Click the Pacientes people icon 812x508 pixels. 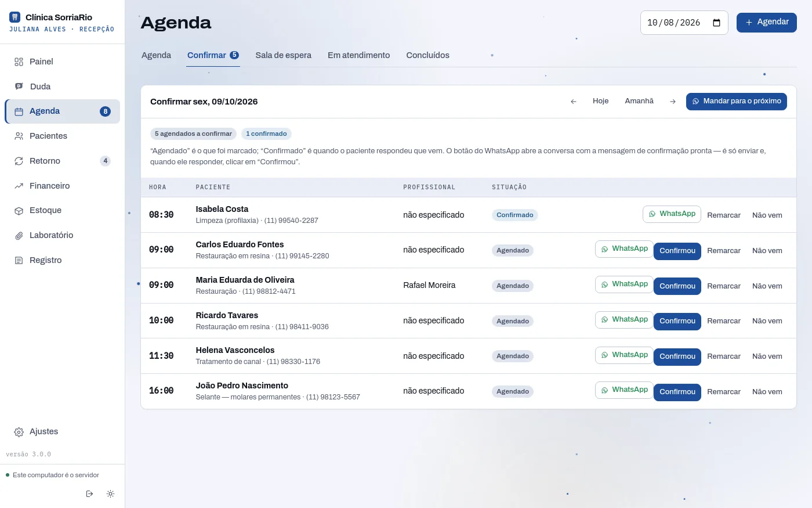[19, 136]
